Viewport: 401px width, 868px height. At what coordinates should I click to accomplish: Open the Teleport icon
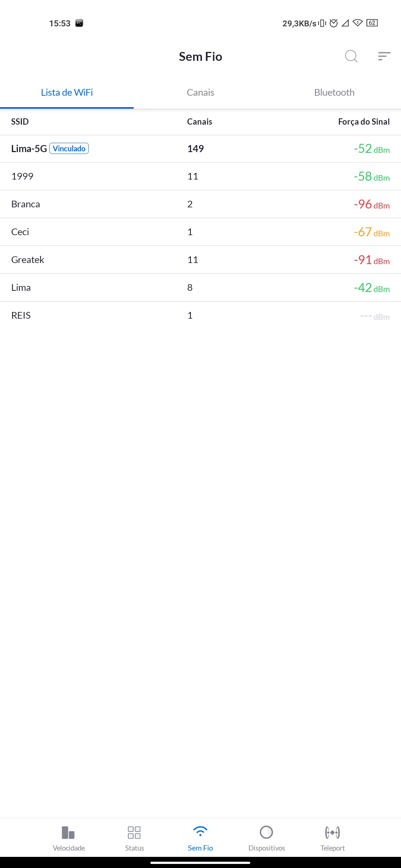point(332,832)
